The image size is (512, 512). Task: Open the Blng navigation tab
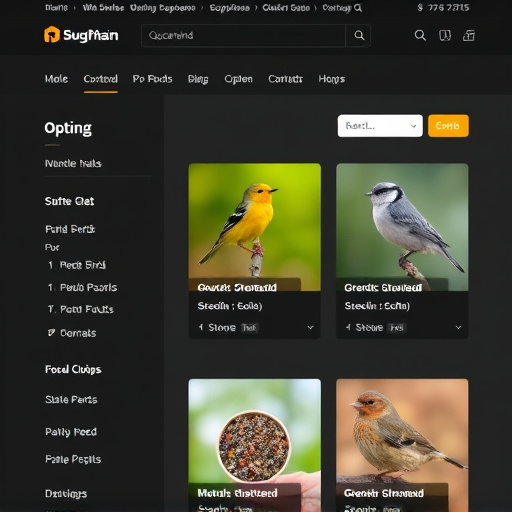198,79
